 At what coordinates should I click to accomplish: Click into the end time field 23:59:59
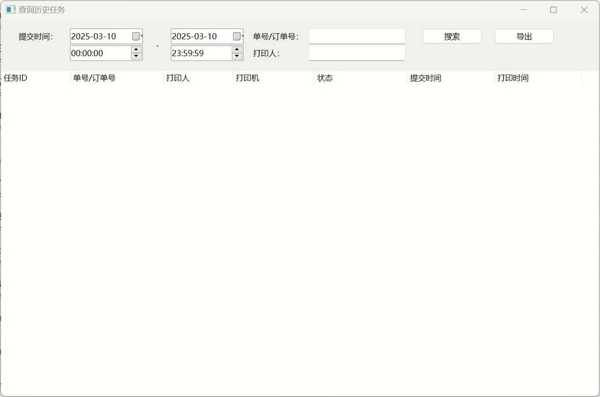[x=201, y=53]
